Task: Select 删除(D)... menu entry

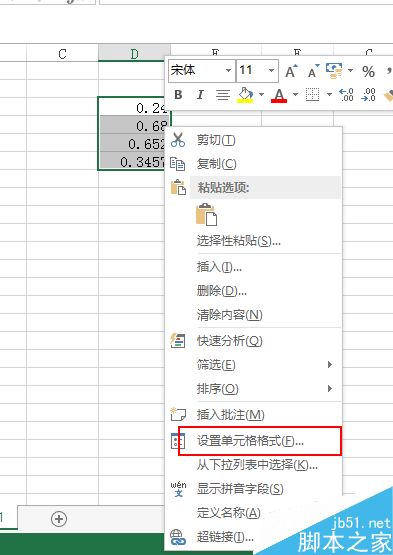Action: pos(253,291)
